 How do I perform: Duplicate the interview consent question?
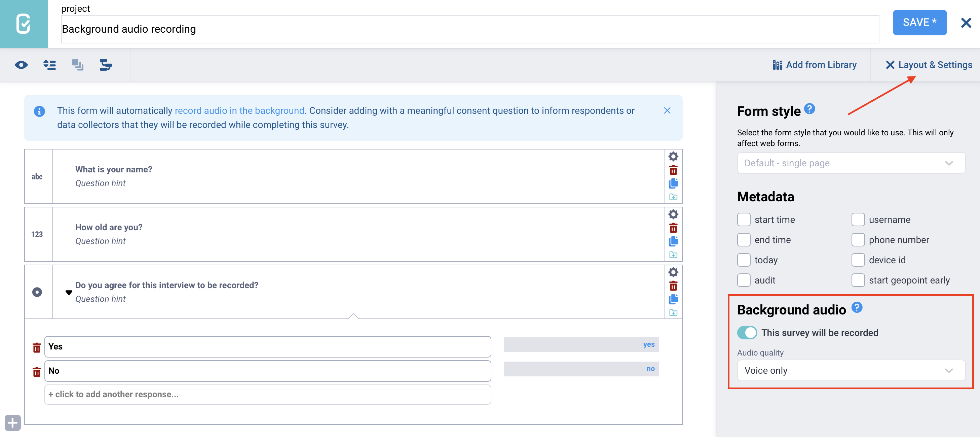(673, 299)
